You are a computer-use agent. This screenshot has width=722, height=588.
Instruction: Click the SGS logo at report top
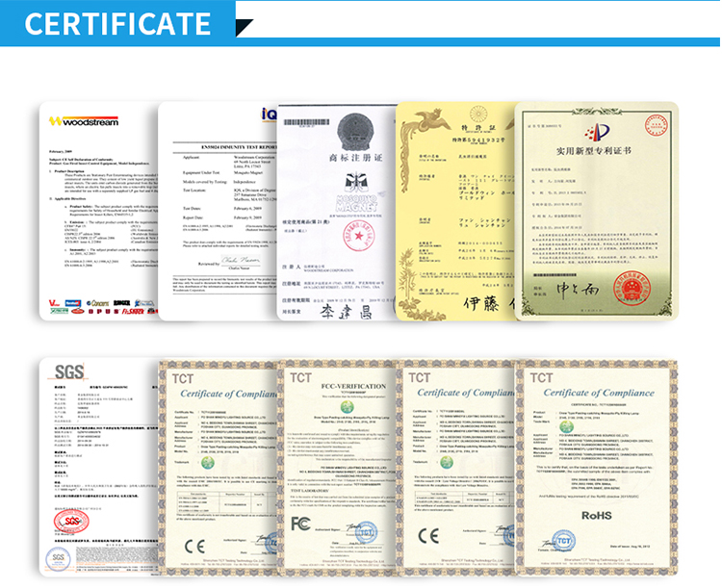(x=69, y=371)
